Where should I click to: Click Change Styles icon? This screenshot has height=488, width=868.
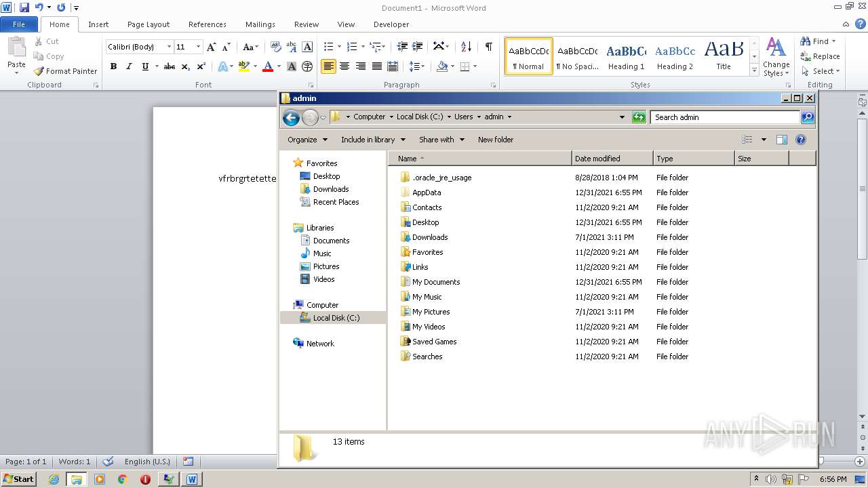click(x=776, y=57)
